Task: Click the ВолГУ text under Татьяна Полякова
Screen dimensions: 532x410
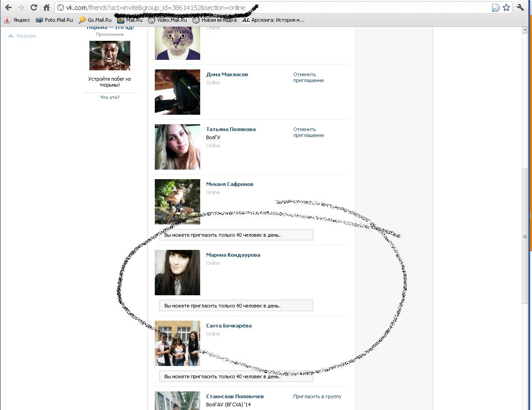Action: point(213,137)
